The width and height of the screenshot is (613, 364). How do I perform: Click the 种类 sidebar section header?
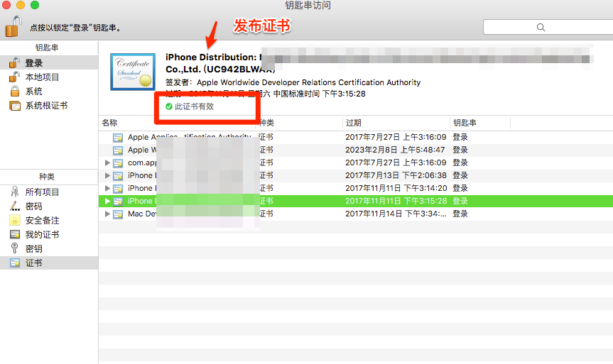(x=47, y=177)
